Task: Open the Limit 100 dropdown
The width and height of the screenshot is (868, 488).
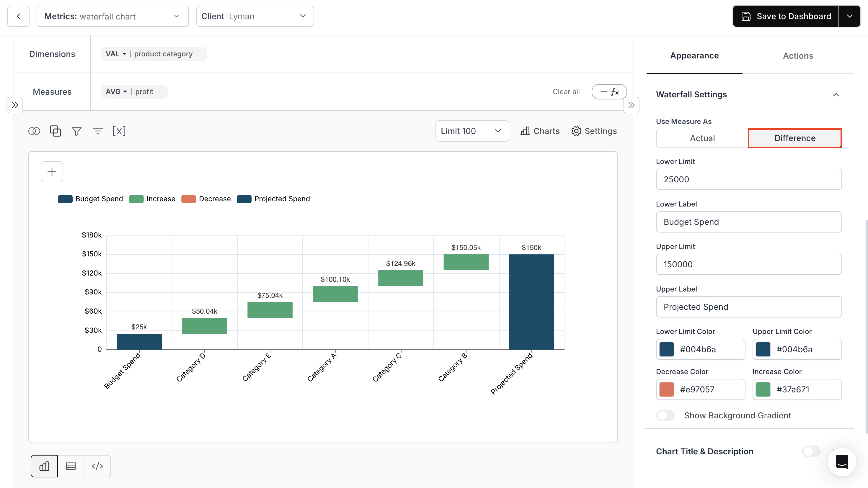Action: [x=472, y=131]
